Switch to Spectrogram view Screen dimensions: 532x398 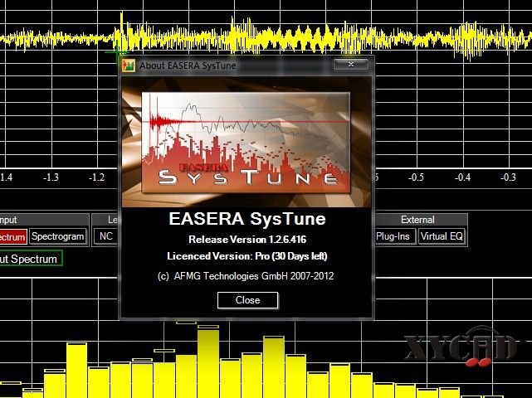point(57,236)
